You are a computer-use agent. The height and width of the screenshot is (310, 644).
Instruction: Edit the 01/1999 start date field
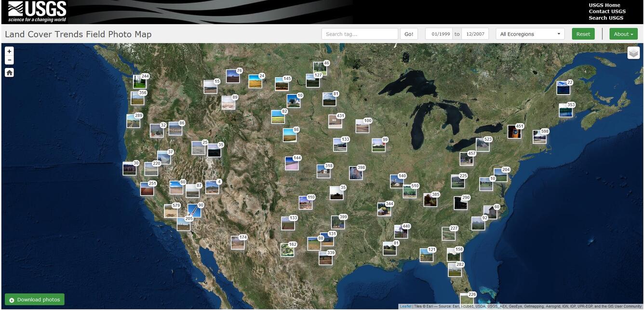click(439, 34)
